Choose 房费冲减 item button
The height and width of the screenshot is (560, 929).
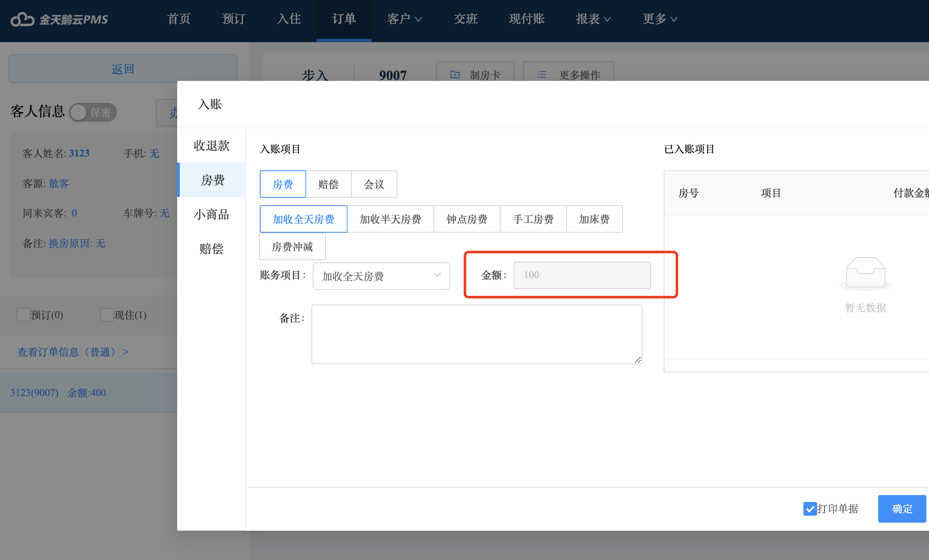[x=292, y=246]
